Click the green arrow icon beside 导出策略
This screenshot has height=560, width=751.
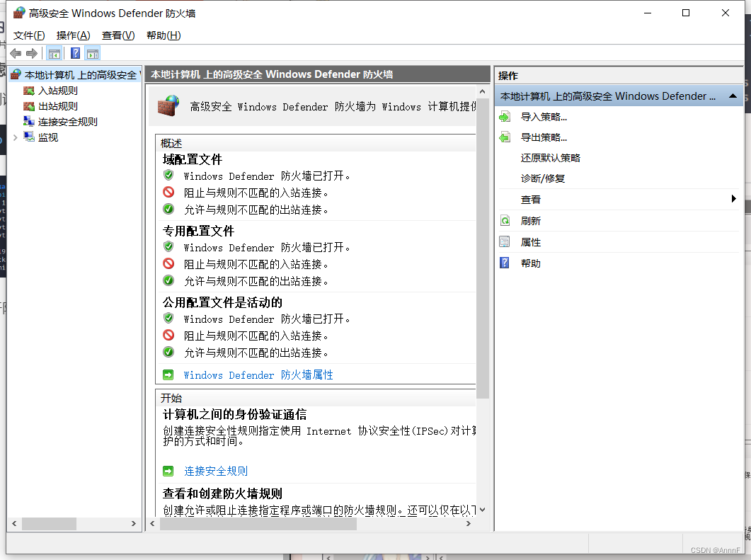click(x=505, y=137)
